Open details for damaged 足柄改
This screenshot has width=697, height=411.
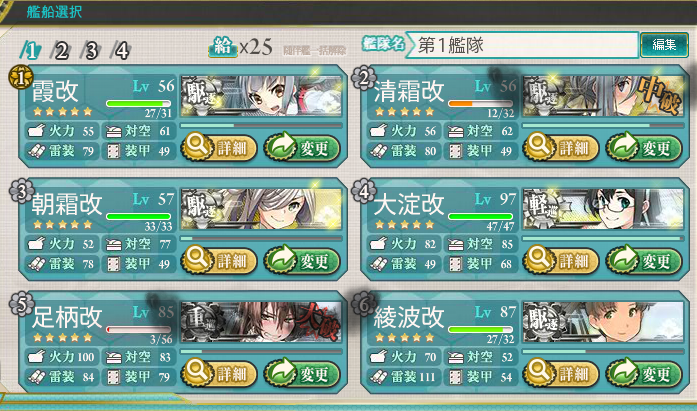tap(219, 373)
